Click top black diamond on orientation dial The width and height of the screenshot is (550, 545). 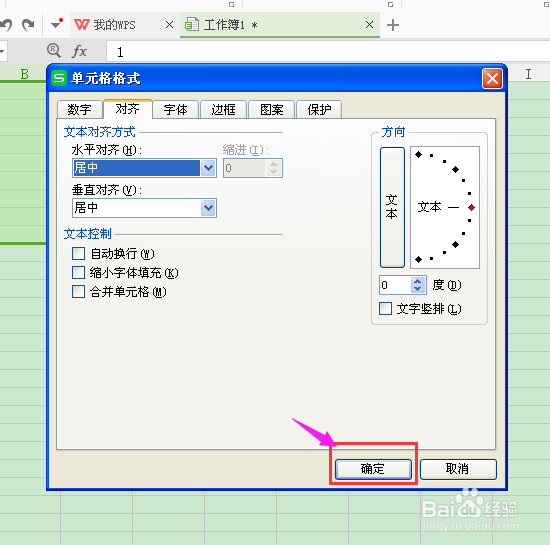click(x=418, y=154)
